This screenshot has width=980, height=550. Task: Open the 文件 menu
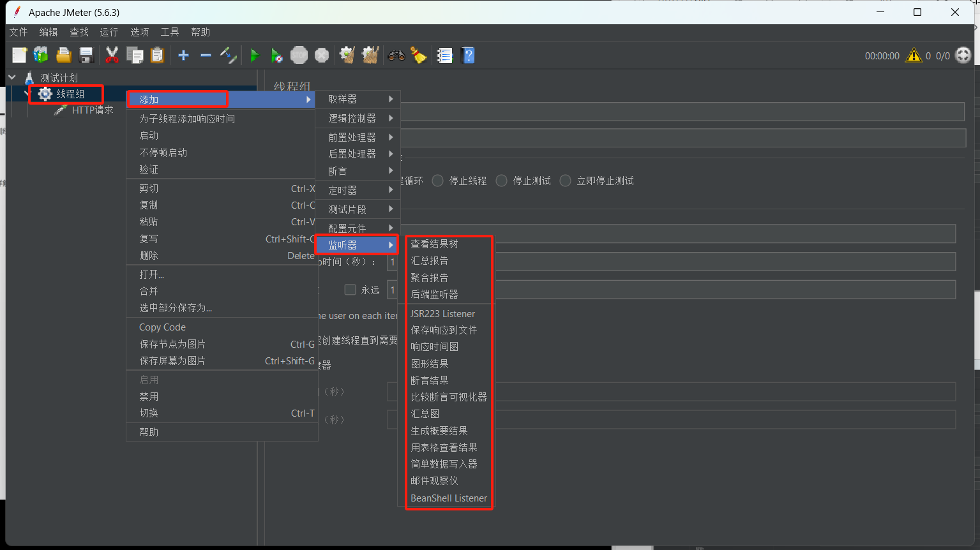(19, 32)
